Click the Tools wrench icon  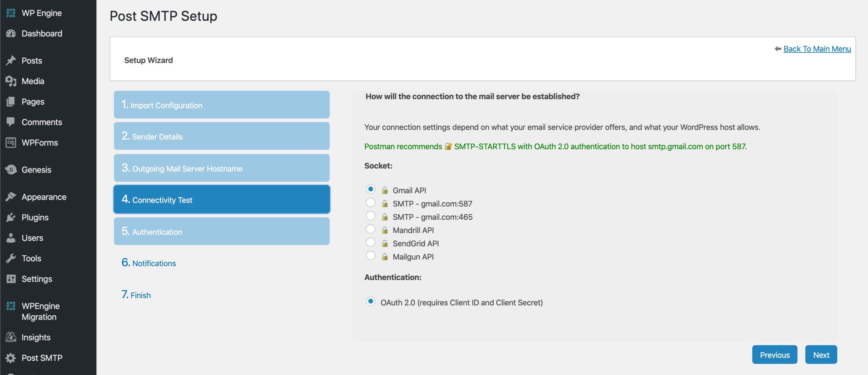11,258
